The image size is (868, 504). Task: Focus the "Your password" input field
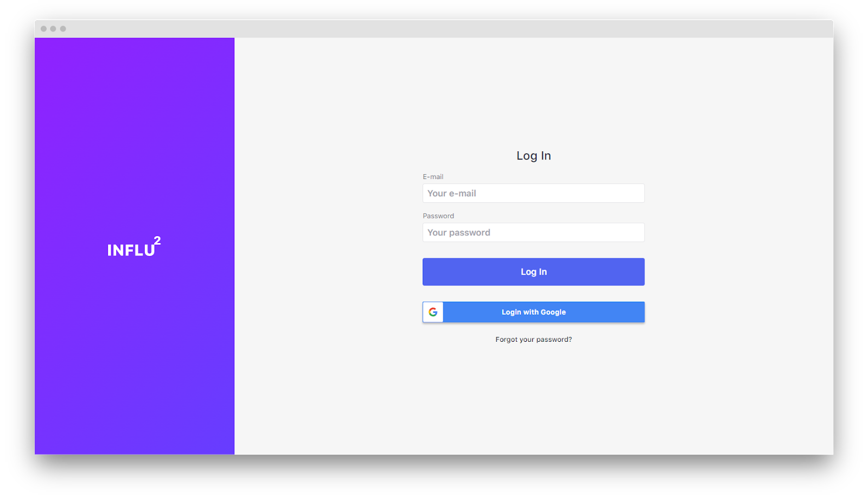tap(533, 232)
